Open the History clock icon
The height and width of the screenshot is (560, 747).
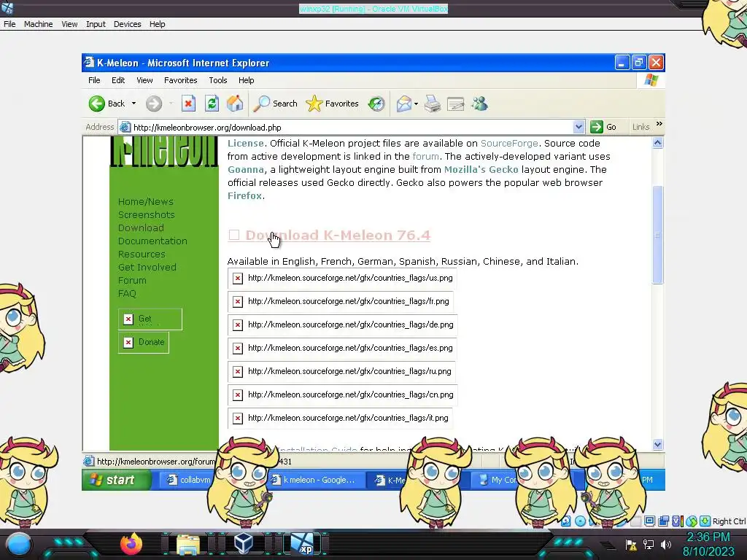[x=376, y=104]
